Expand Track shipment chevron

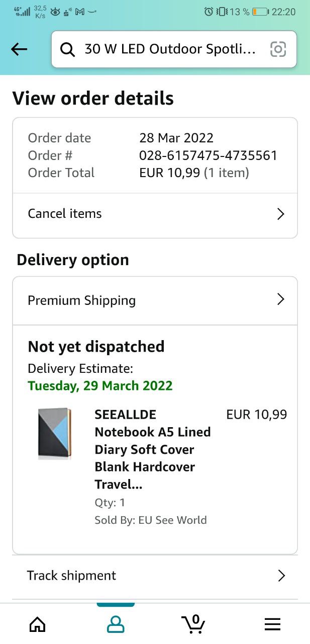coord(281,576)
